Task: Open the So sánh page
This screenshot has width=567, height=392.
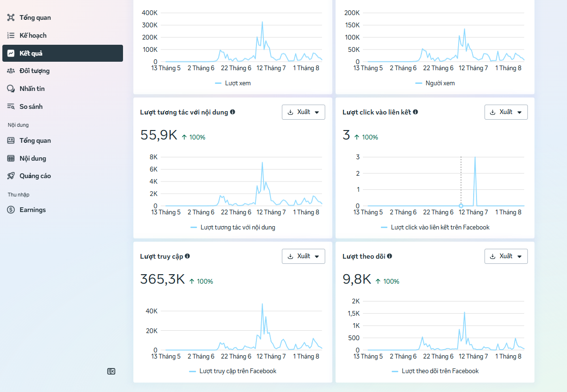Action: coord(63,106)
